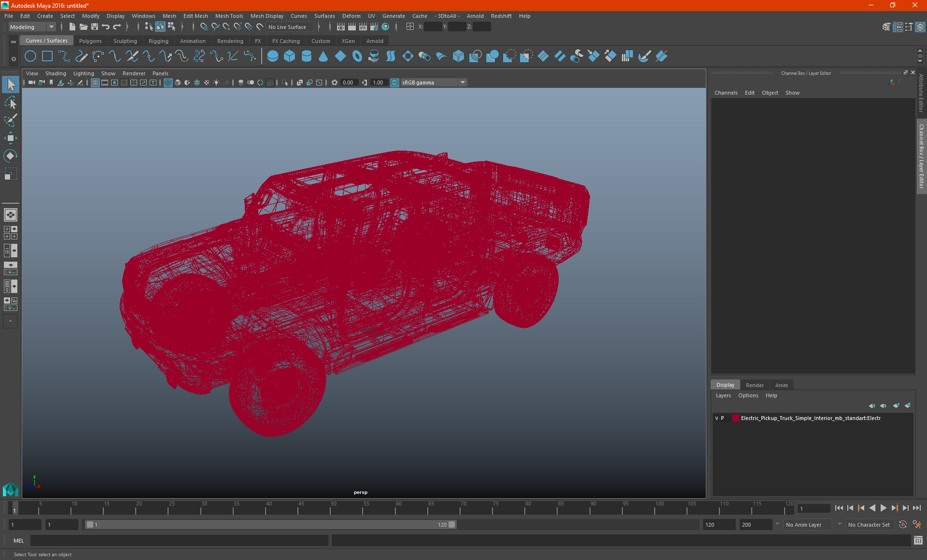The image size is (927, 560).
Task: Toggle layer playback P box
Action: point(723,419)
